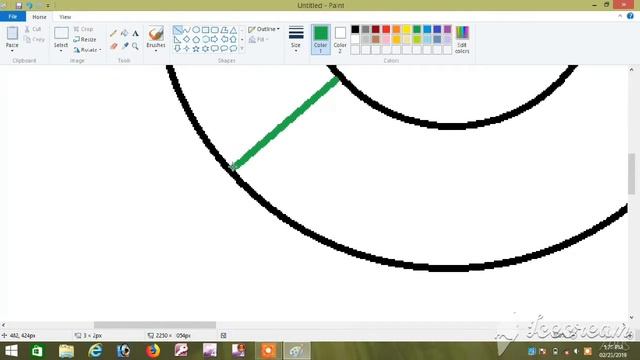This screenshot has height=360, width=640.
Task: Click the Save icon in title bar
Action: [19, 5]
